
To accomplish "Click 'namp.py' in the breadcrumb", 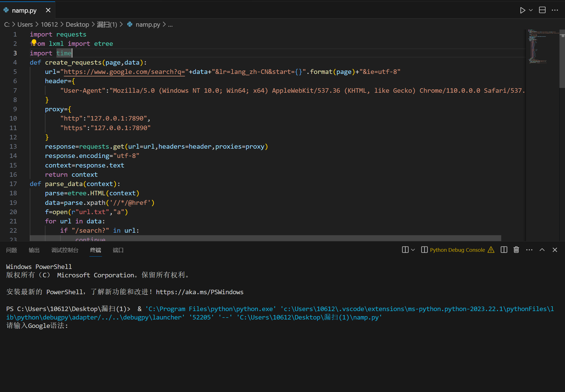I will [x=148, y=24].
